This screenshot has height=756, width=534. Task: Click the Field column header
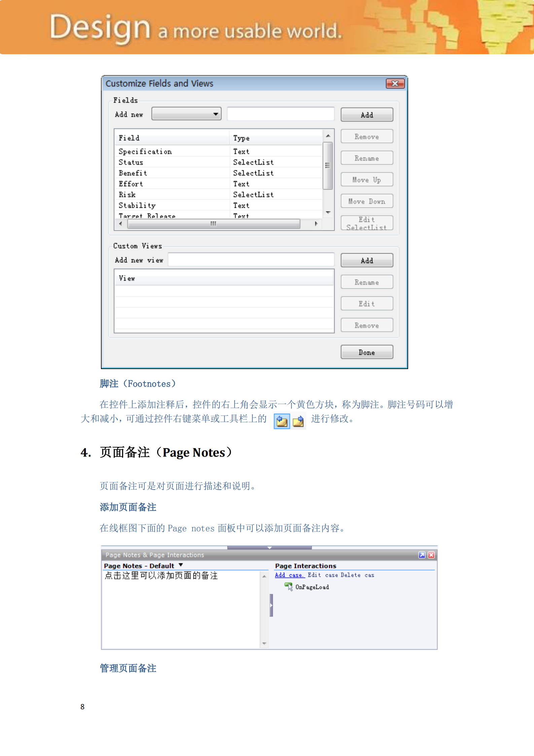pyautogui.click(x=172, y=138)
